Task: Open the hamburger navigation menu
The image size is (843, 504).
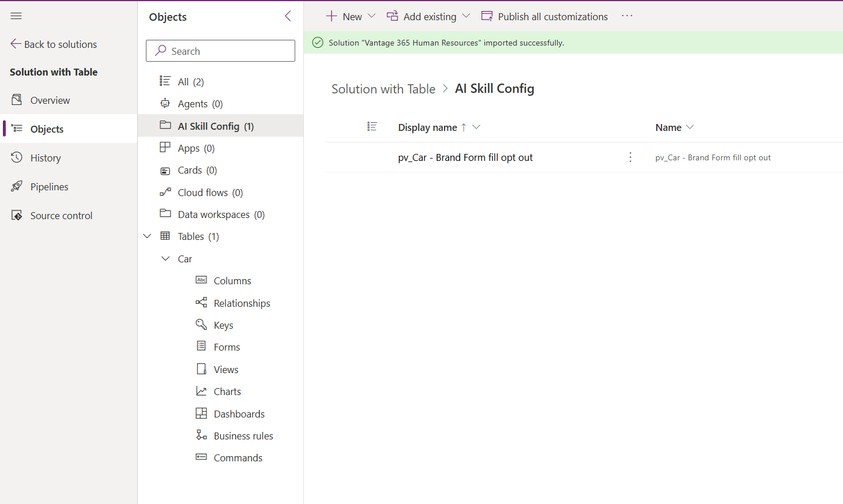Action: 16,16
